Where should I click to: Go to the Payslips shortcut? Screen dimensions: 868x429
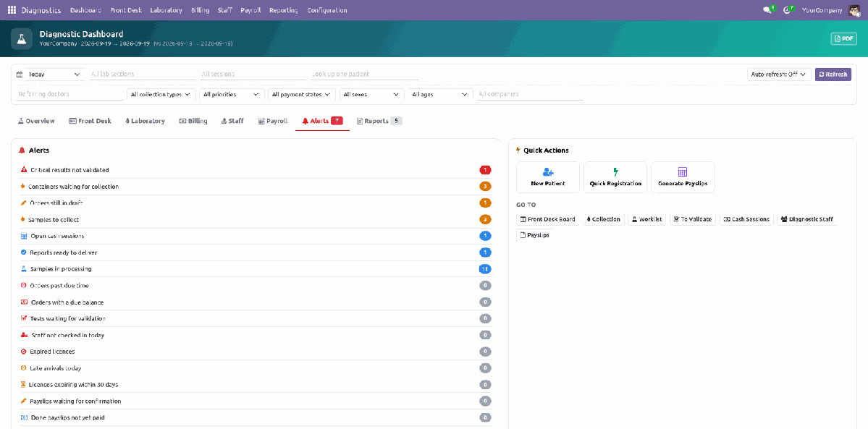534,235
